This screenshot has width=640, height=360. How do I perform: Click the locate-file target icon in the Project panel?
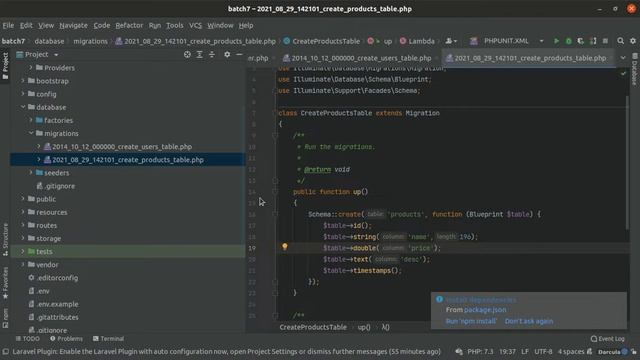point(187,54)
